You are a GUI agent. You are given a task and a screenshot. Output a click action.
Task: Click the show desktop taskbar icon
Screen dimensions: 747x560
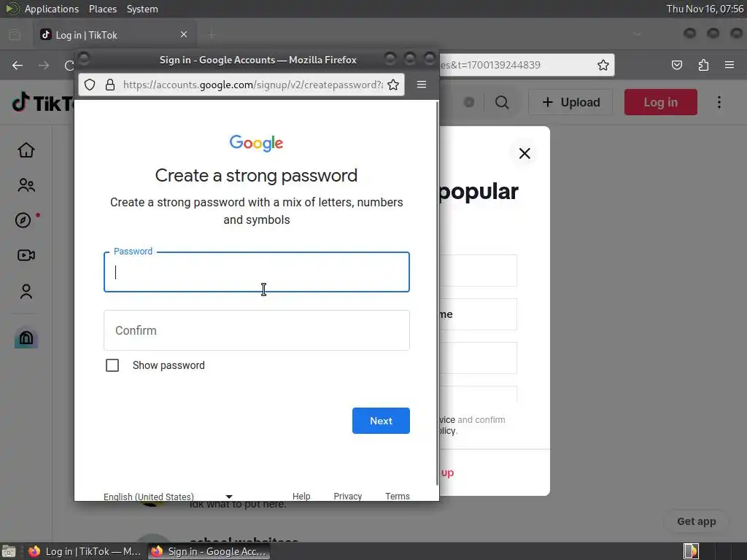[9, 551]
